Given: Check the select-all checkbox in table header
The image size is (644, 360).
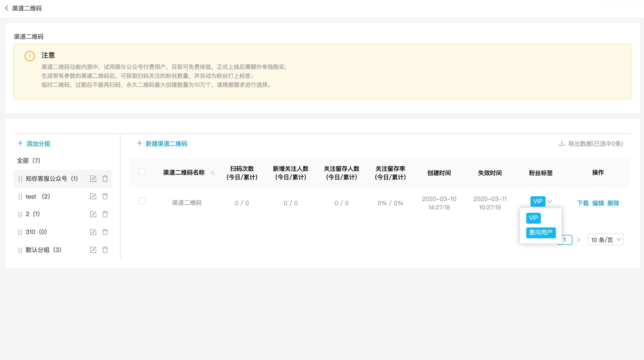Looking at the screenshot, I should pos(143,171).
